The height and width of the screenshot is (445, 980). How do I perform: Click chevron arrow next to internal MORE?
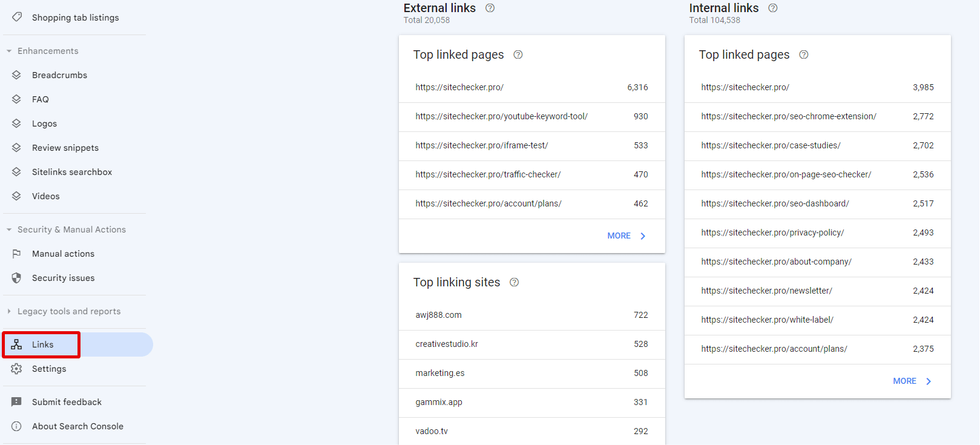click(x=929, y=381)
